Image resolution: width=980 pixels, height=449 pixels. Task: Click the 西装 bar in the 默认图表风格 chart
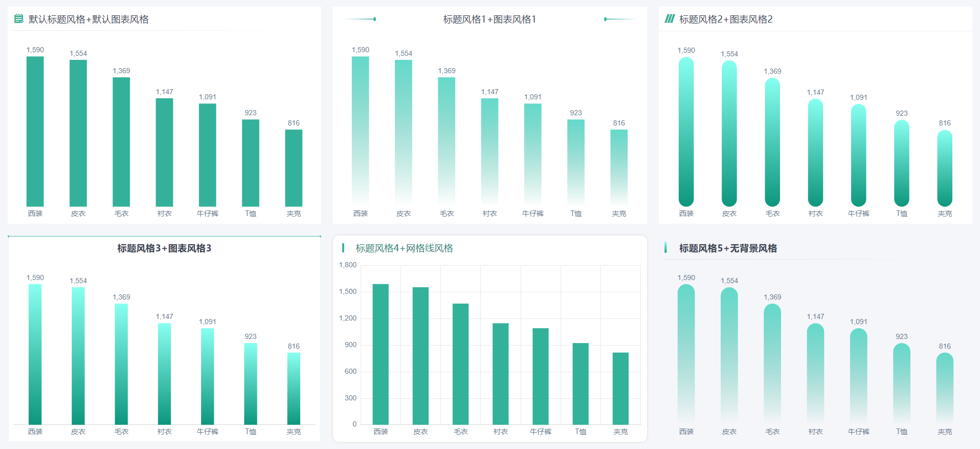pyautogui.click(x=35, y=131)
